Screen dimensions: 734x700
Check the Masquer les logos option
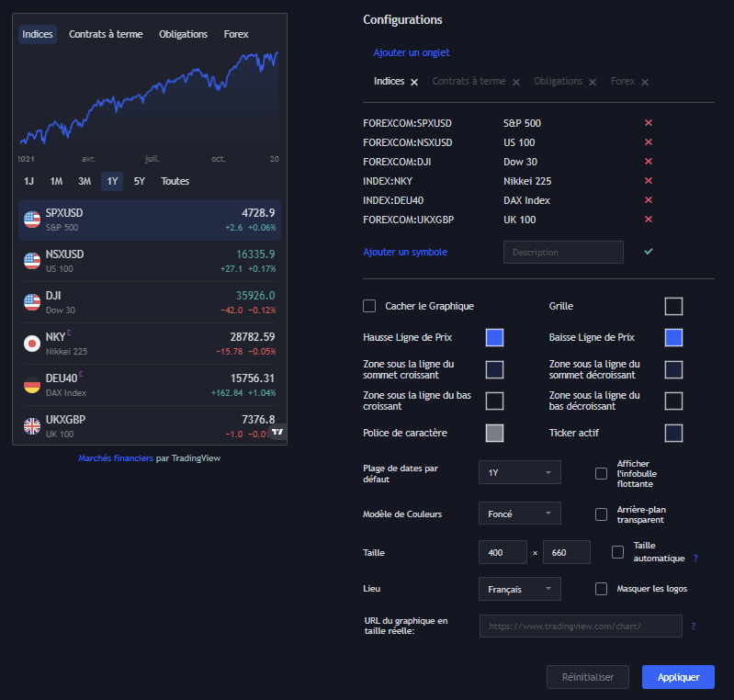click(601, 588)
